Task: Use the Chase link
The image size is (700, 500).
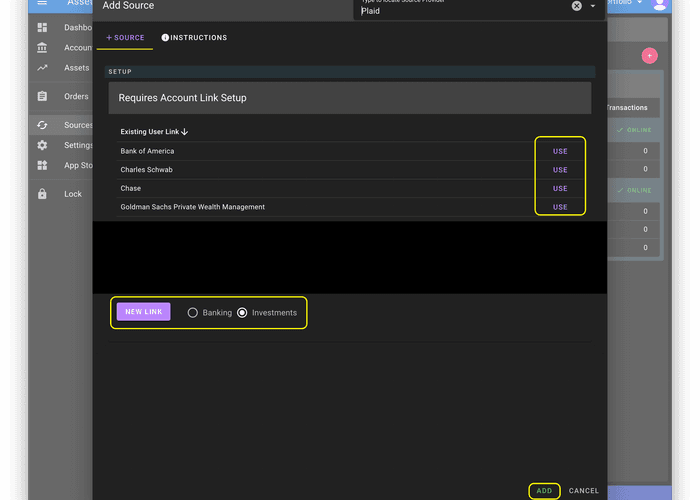Action: point(560,189)
